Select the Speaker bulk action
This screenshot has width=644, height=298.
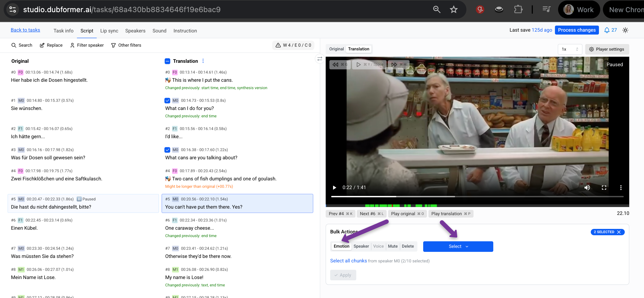pos(361,246)
